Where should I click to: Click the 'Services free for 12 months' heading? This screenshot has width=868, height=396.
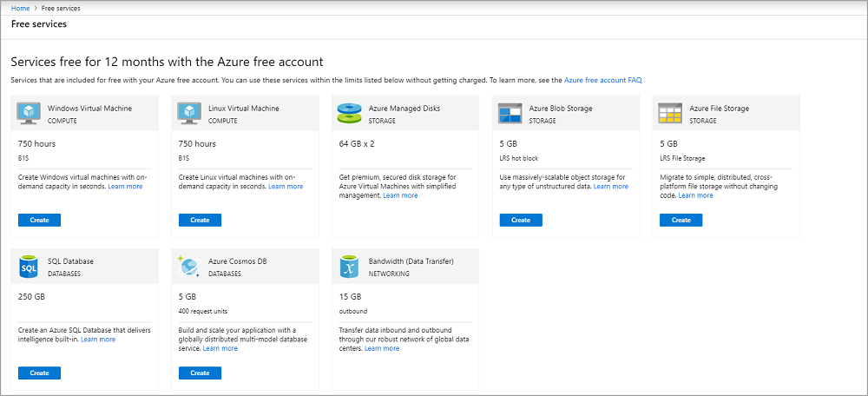pos(168,61)
